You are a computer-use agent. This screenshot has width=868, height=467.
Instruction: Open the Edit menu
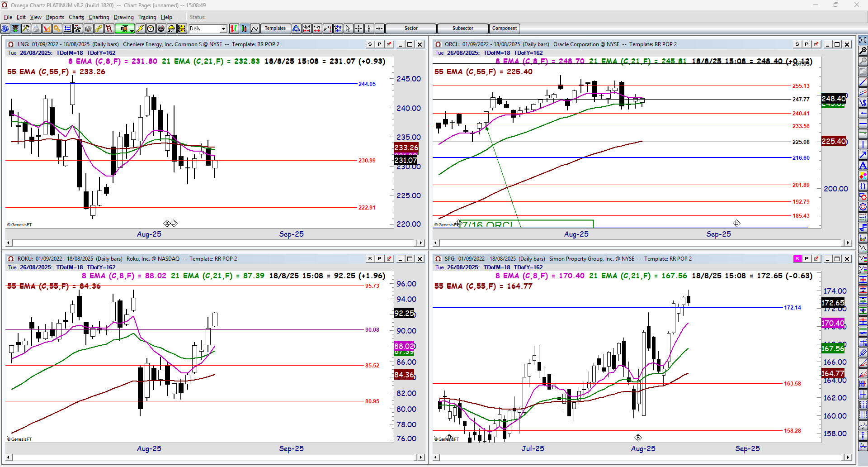pyautogui.click(x=21, y=17)
